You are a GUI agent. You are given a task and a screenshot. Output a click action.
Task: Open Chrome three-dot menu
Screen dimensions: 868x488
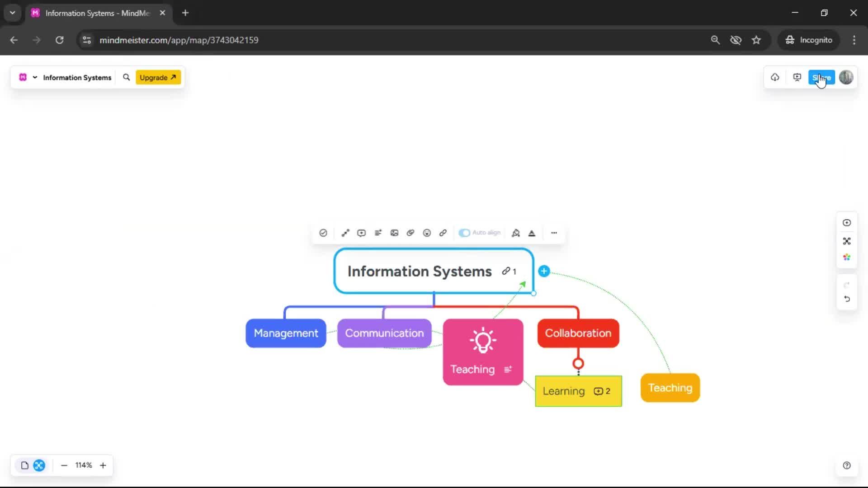click(854, 40)
